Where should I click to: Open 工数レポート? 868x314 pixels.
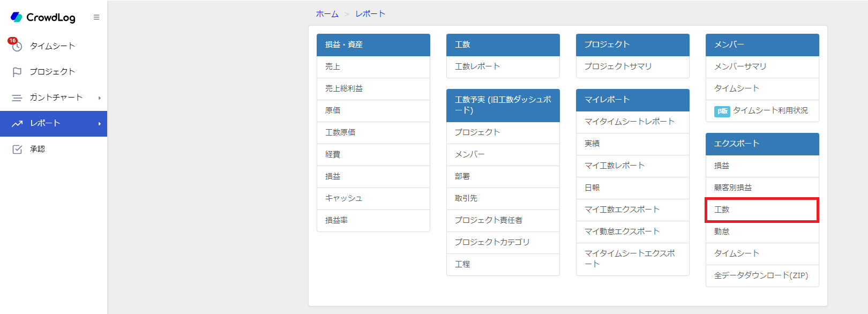[503, 66]
